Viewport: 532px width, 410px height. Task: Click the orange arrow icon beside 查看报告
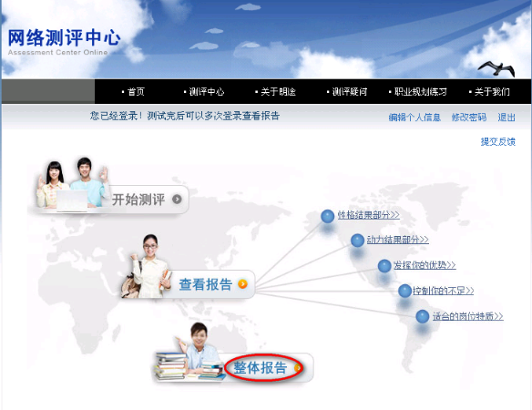coord(242,284)
